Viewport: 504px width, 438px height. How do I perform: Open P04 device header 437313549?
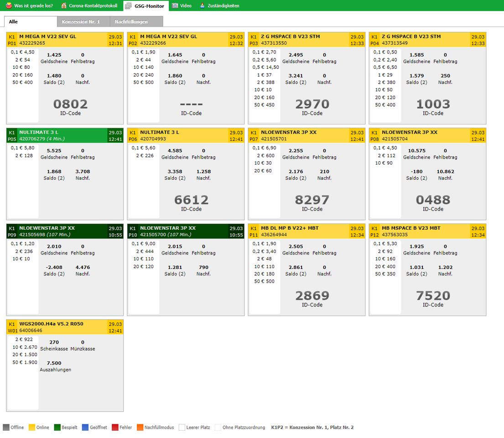[427, 40]
